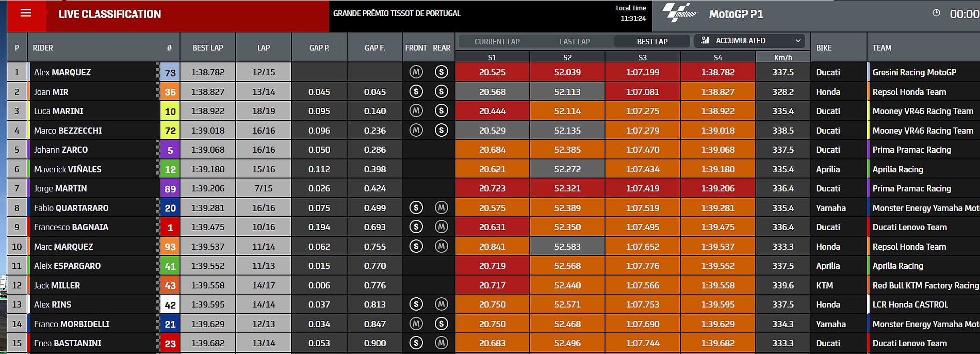
Task: Click Morbidelli front tyre M icon
Action: point(416,324)
